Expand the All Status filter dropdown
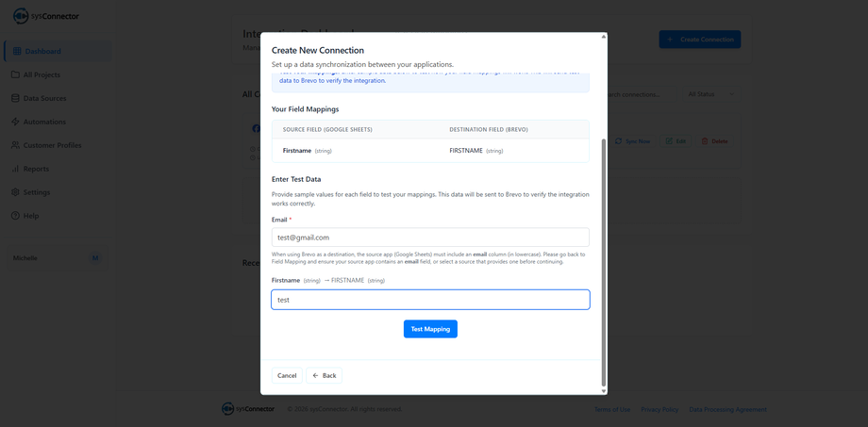Screen dimensions: 868x427 tap(710, 94)
